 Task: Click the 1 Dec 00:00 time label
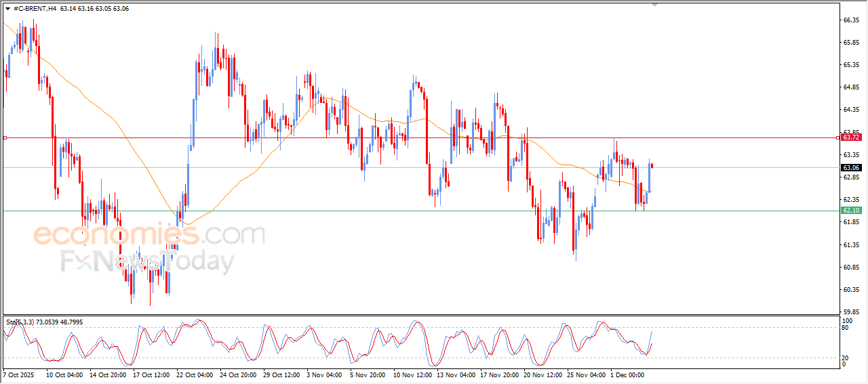click(628, 374)
